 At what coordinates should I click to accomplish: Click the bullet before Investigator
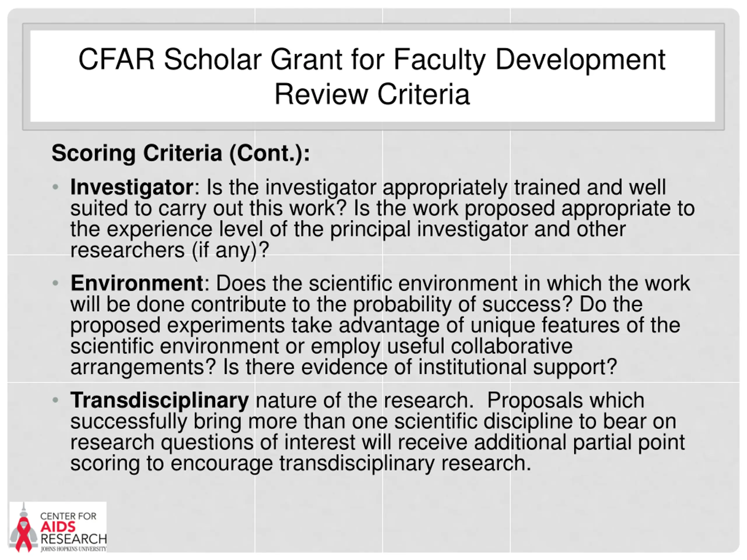tap(56, 187)
